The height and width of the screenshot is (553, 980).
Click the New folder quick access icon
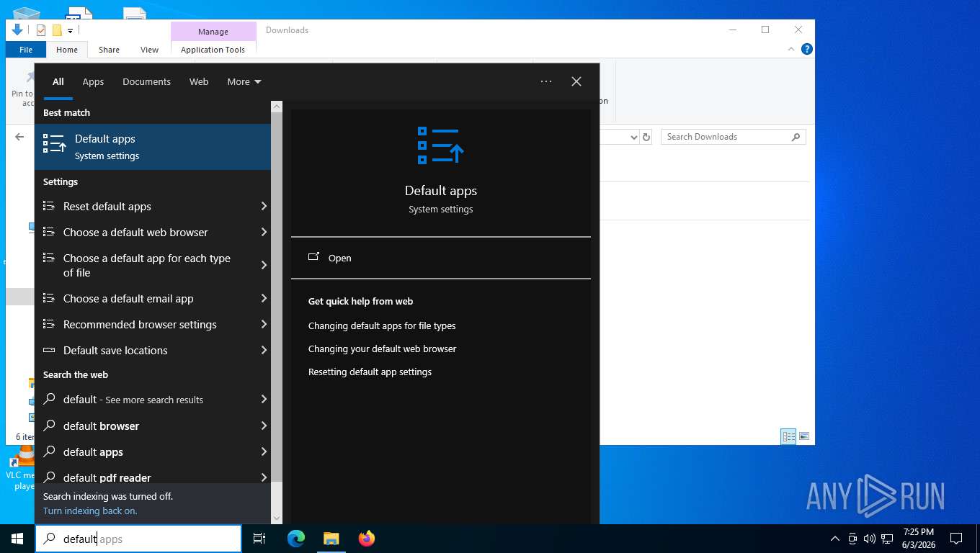click(57, 30)
